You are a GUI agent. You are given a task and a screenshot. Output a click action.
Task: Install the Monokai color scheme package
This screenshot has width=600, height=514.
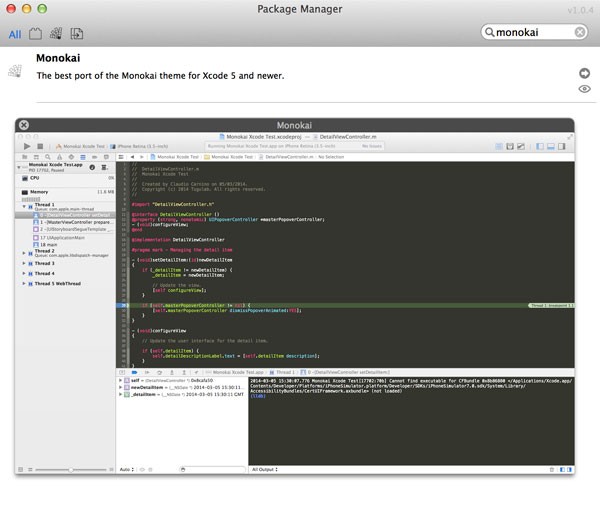(15, 72)
